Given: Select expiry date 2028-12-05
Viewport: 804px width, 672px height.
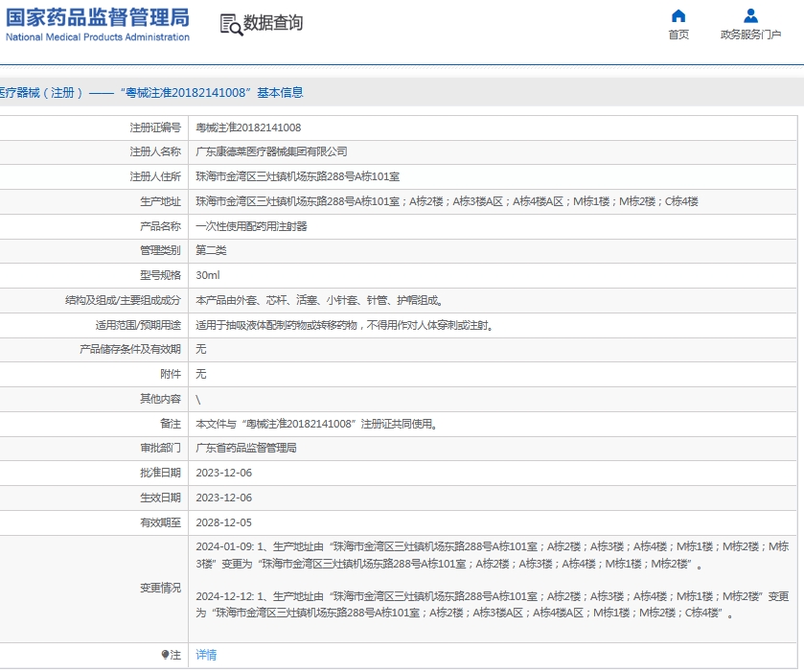Looking at the screenshot, I should coord(224,522).
